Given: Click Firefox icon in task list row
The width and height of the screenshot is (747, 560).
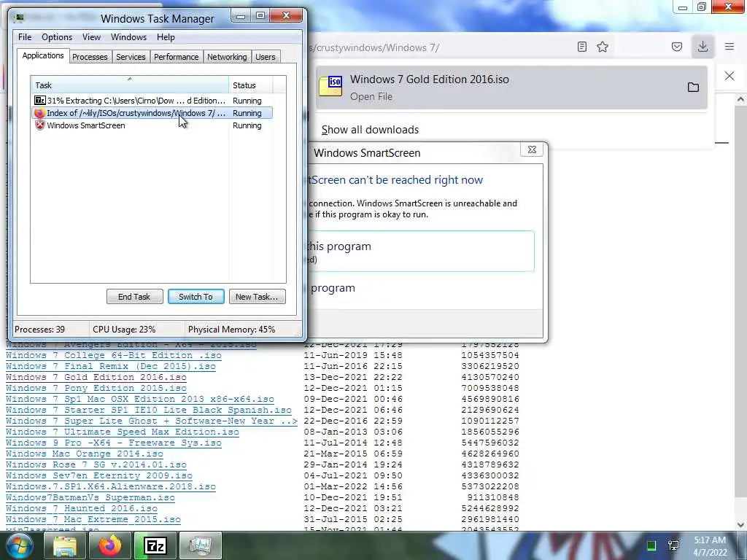Looking at the screenshot, I should click(39, 113).
